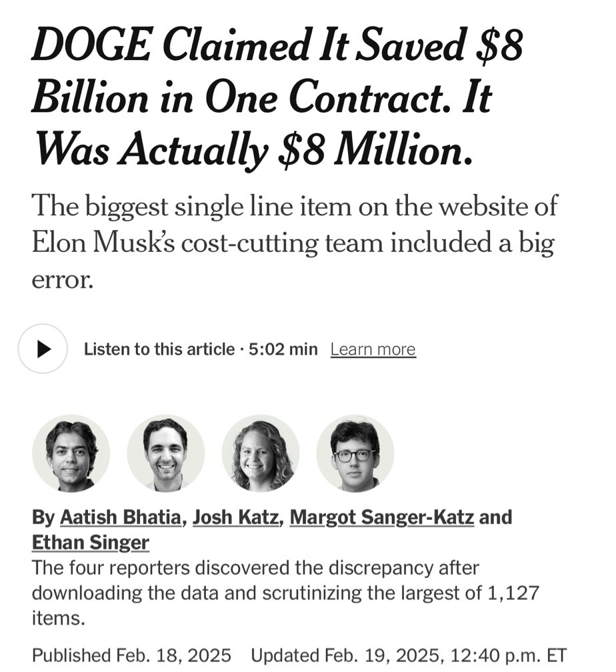Open Josh Katz's author page link
This screenshot has height=672, width=616.
pyautogui.click(x=235, y=517)
